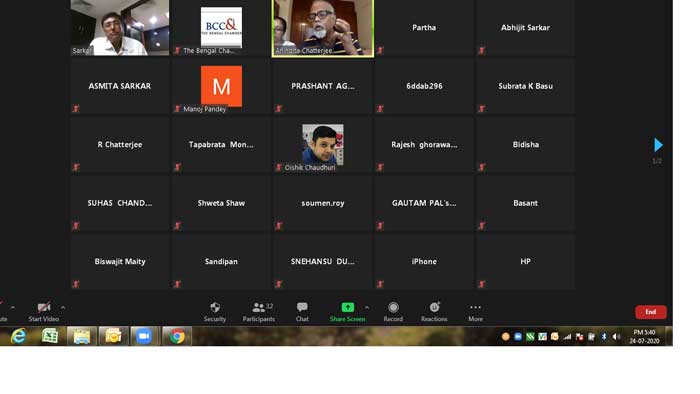The height and width of the screenshot is (394, 700).
Task: Expand the Share Screen options caret
Action: click(x=367, y=307)
